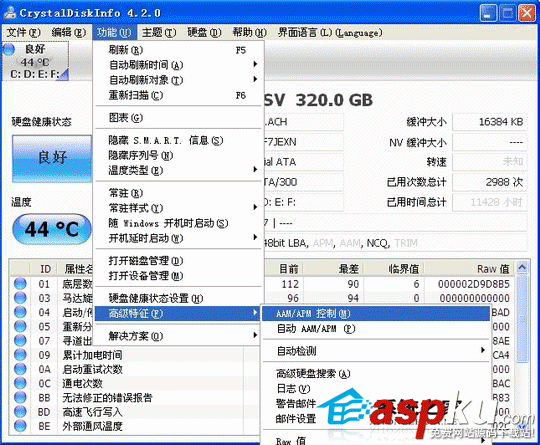Expand the 温度类型(E) submenu
Screen dimensions: 540x445
pos(178,170)
